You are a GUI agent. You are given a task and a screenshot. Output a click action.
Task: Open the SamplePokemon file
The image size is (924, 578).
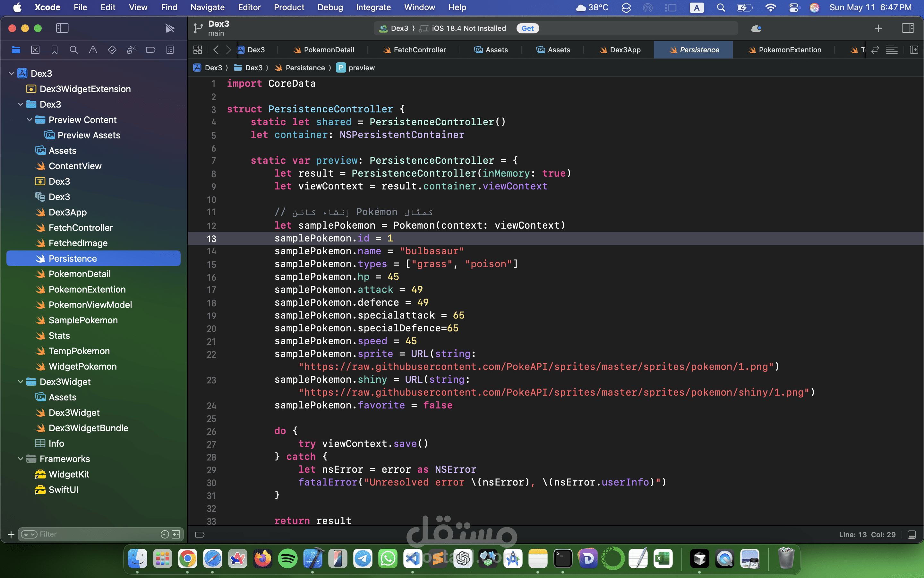[x=76, y=320]
